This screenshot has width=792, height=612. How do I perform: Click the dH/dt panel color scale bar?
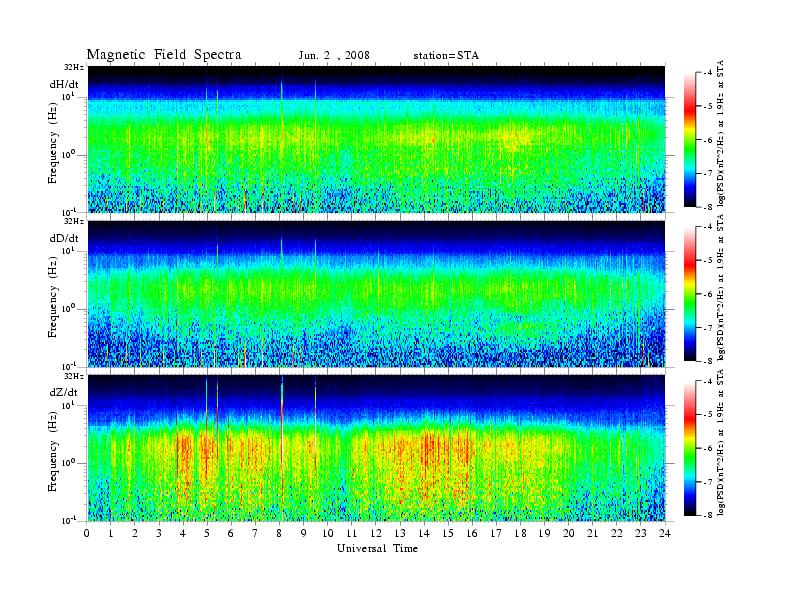[689, 140]
